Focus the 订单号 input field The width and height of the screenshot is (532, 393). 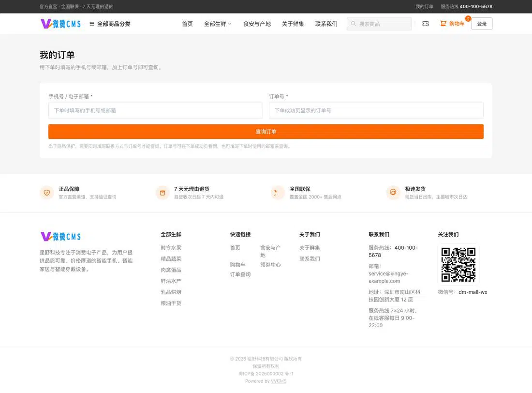click(x=376, y=110)
